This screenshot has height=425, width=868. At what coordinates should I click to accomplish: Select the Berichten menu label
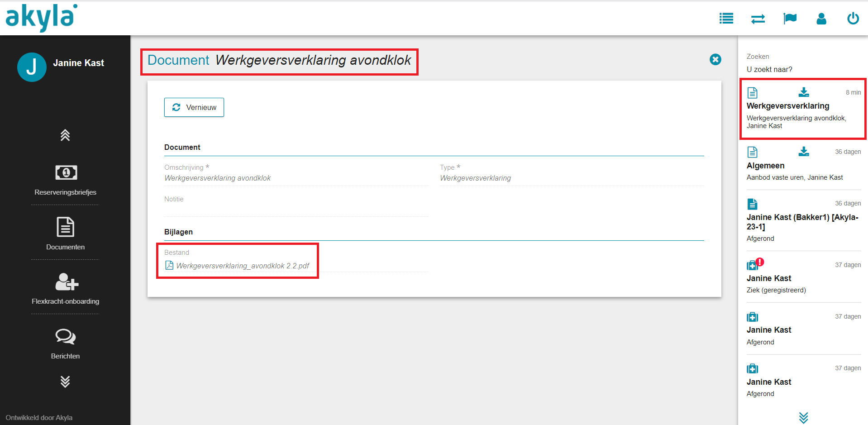click(x=65, y=356)
